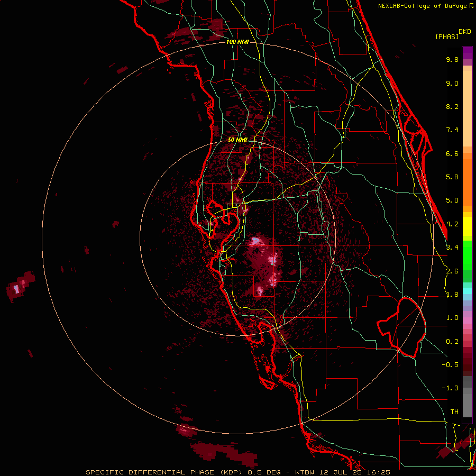Viewport: 476px width, 476px height.
Task: Pick the purple top band of legend bar
Action: 467,53
